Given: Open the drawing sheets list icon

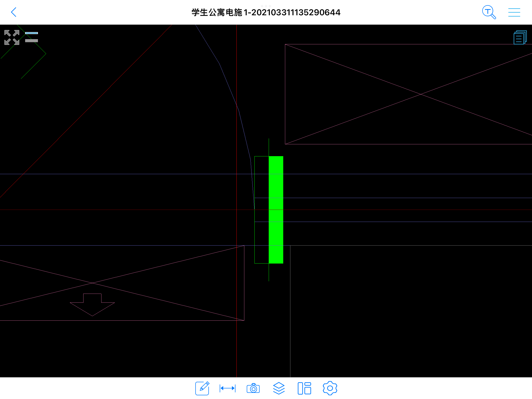Looking at the screenshot, I should (x=520, y=37).
